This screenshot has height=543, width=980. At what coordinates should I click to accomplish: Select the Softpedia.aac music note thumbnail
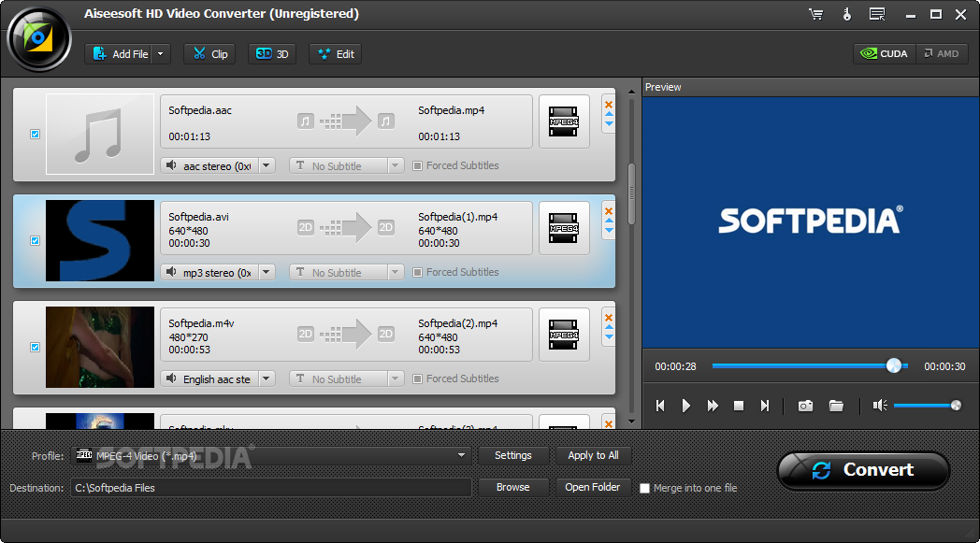point(100,134)
